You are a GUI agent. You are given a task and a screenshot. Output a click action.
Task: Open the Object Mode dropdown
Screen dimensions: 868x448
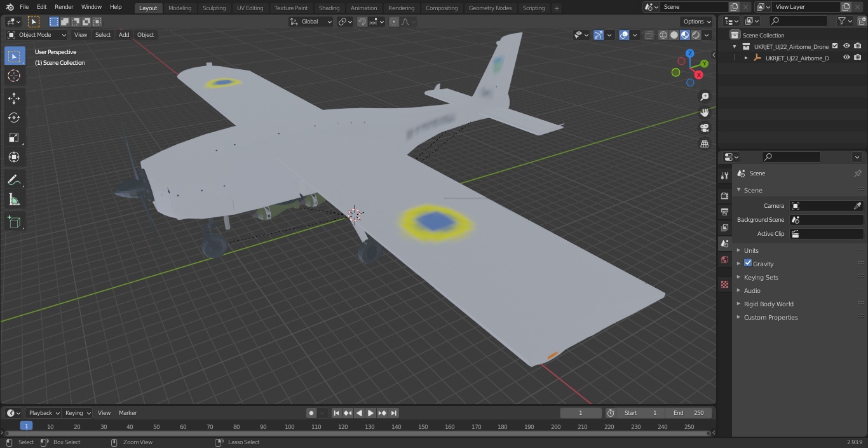pos(37,35)
